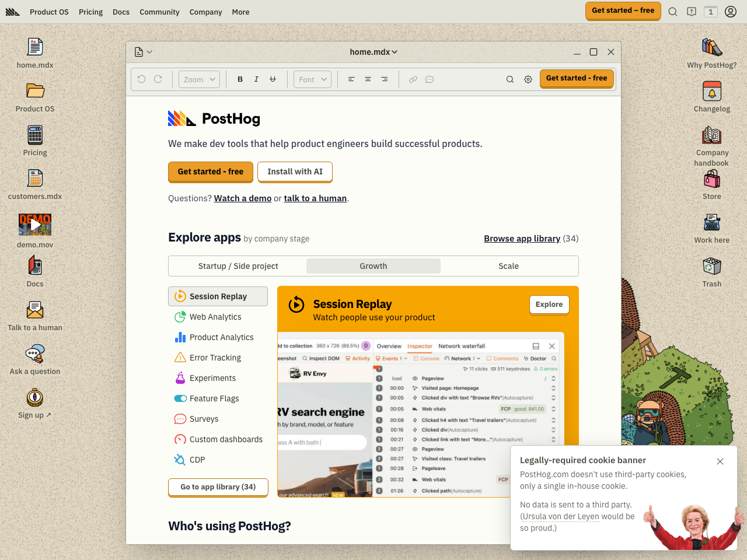The image size is (747, 560).
Task: Toggle bold formatting in the editor
Action: (240, 79)
